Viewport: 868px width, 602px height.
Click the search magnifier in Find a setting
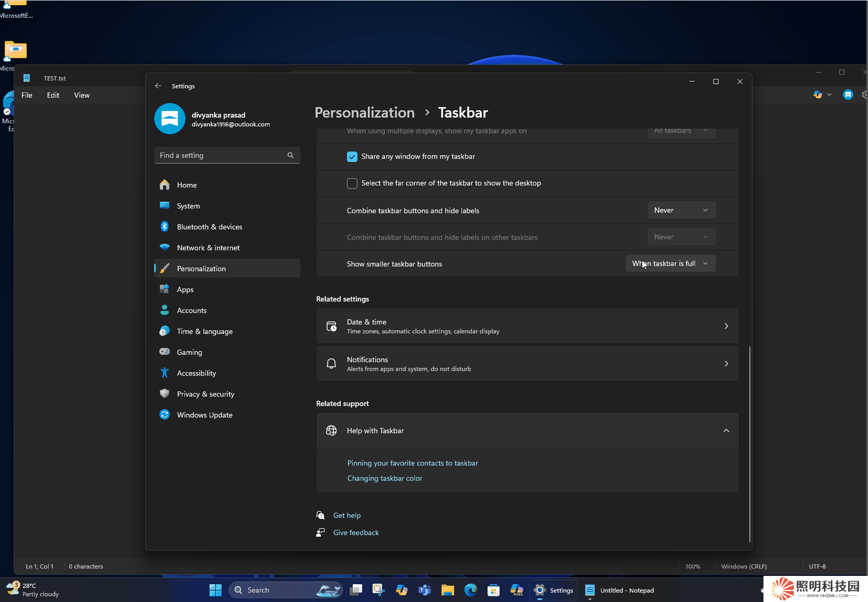coord(291,155)
